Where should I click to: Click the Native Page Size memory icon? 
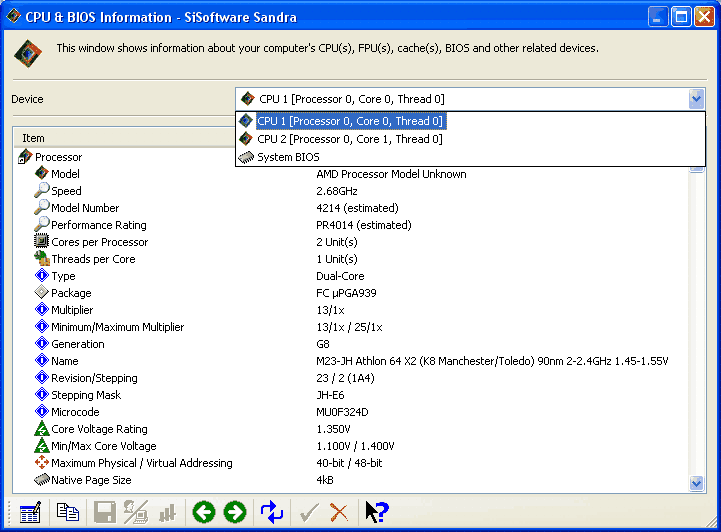[x=42, y=480]
